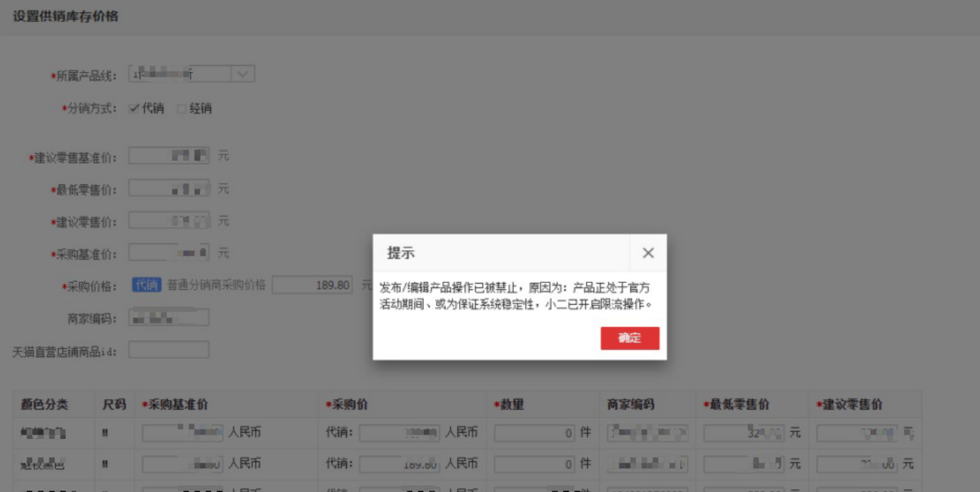Click the 颜色分类 column header
The height and width of the screenshot is (492, 980).
click(x=45, y=405)
